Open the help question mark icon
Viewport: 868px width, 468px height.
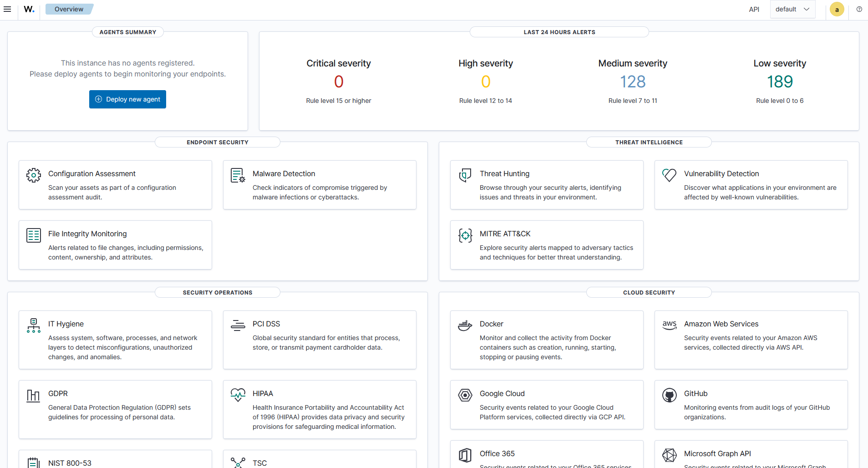(859, 9)
